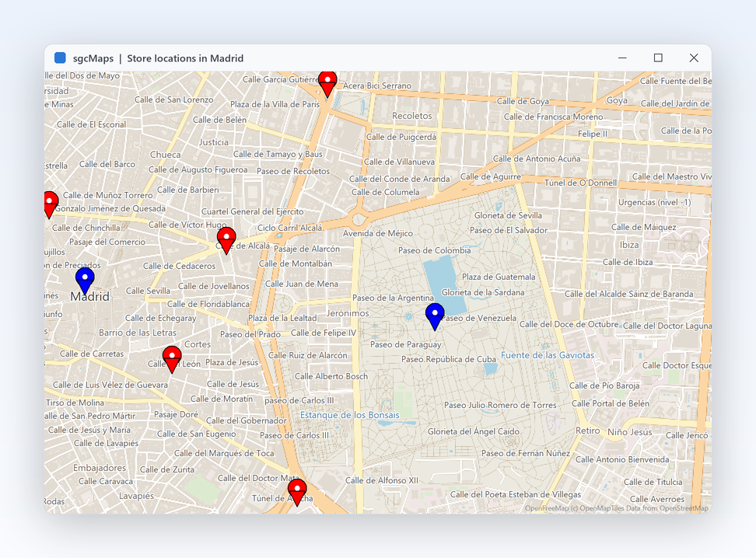Click the Avenida de Méjico label
This screenshot has height=558, width=756.
click(377, 233)
